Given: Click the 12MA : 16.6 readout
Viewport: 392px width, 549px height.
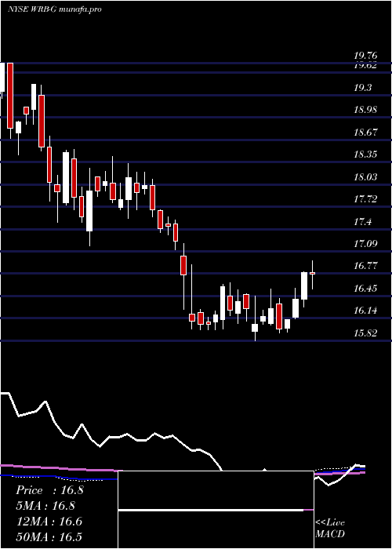Looking at the screenshot, I should 49,522.
